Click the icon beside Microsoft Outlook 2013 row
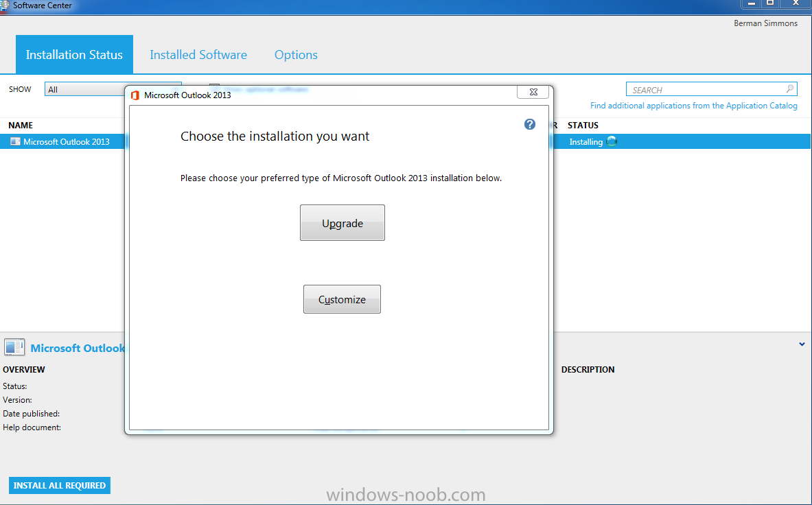This screenshot has width=812, height=505. pos(16,141)
